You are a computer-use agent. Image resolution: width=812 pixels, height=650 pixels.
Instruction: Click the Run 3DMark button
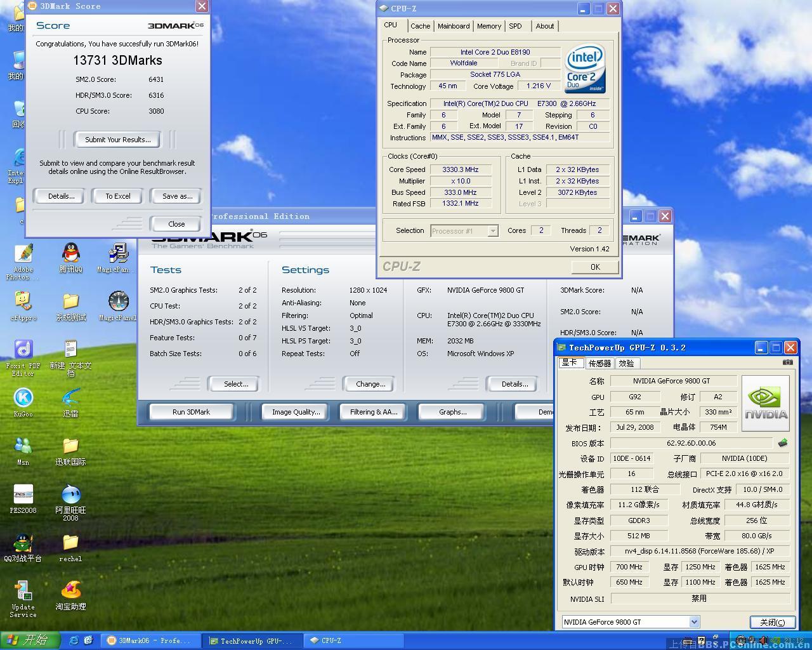point(191,412)
